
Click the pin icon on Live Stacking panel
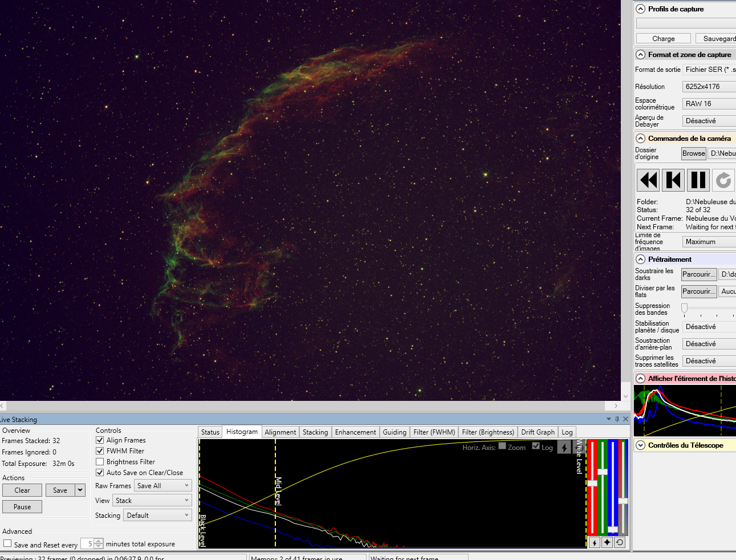pyautogui.click(x=617, y=419)
